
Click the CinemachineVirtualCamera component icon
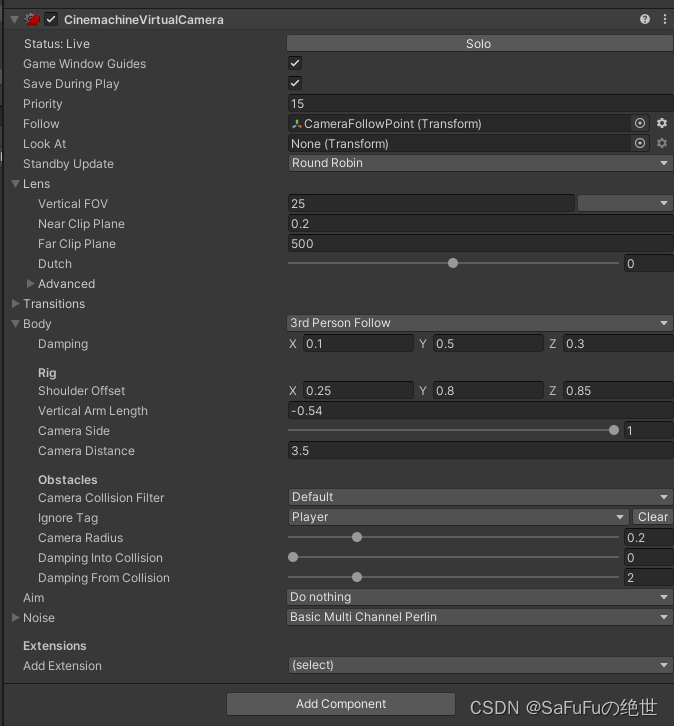click(x=32, y=19)
